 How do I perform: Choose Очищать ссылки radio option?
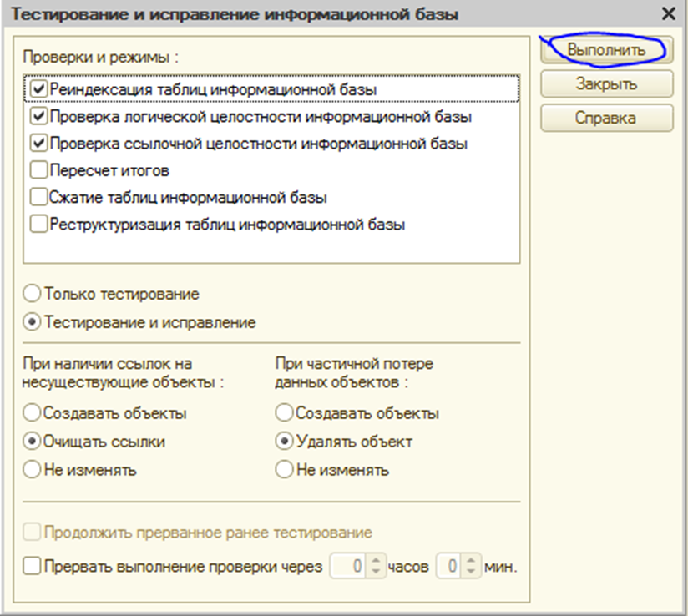pyautogui.click(x=33, y=442)
